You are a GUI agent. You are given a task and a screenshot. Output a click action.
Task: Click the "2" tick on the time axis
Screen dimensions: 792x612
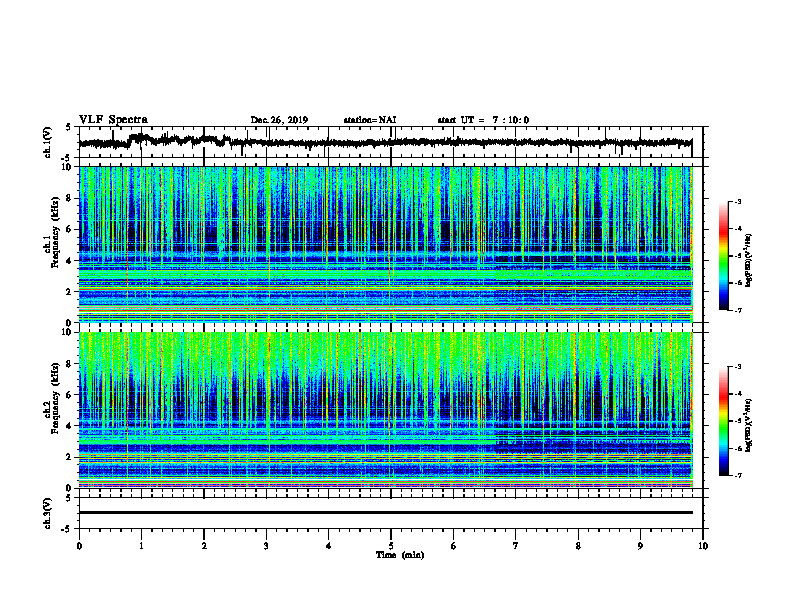coord(204,546)
